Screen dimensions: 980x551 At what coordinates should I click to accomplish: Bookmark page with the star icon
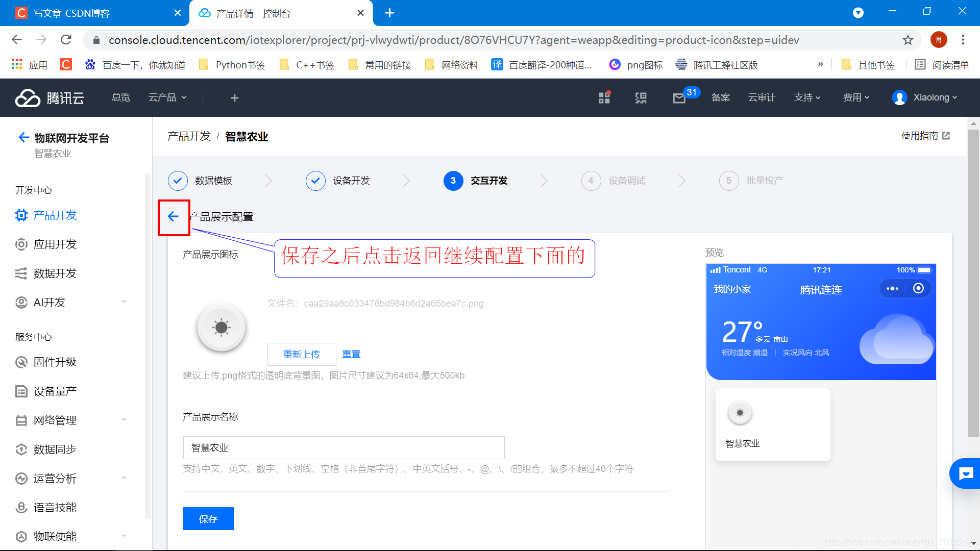(908, 40)
